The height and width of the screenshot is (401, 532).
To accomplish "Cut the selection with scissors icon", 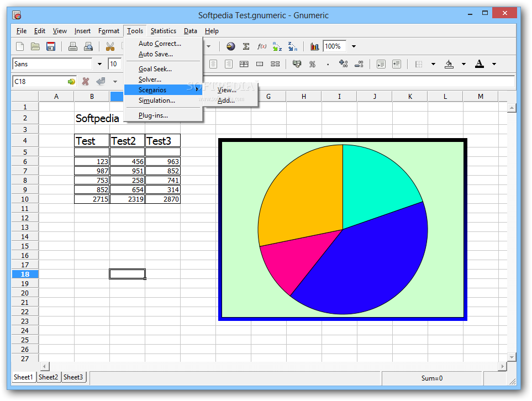I will tap(110, 46).
